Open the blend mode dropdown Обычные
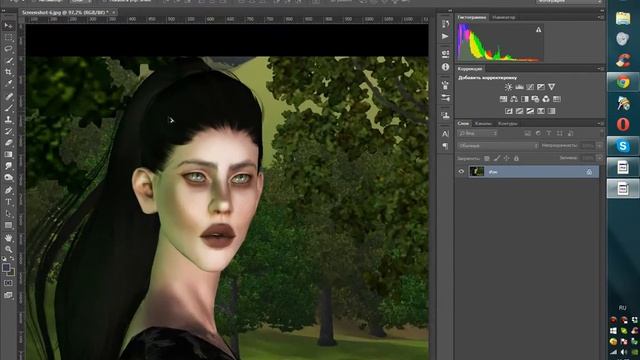Viewport: 640px width, 360px height. [x=498, y=146]
